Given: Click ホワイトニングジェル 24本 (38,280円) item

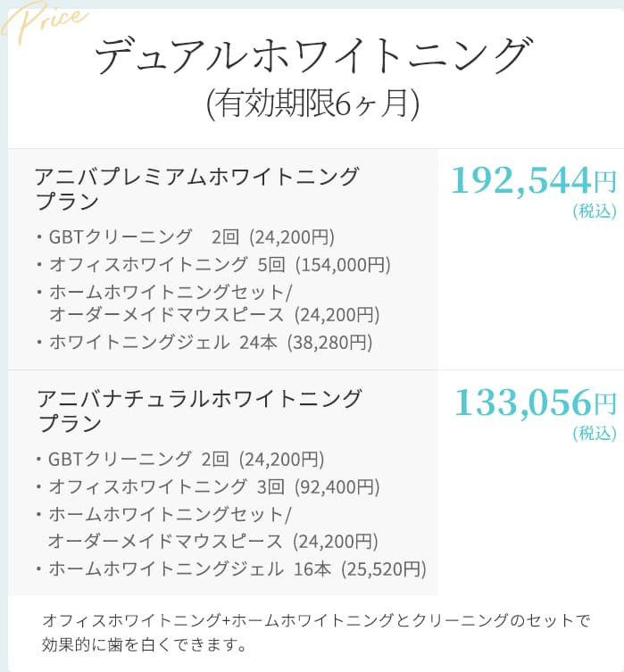Looking at the screenshot, I should [210, 342].
